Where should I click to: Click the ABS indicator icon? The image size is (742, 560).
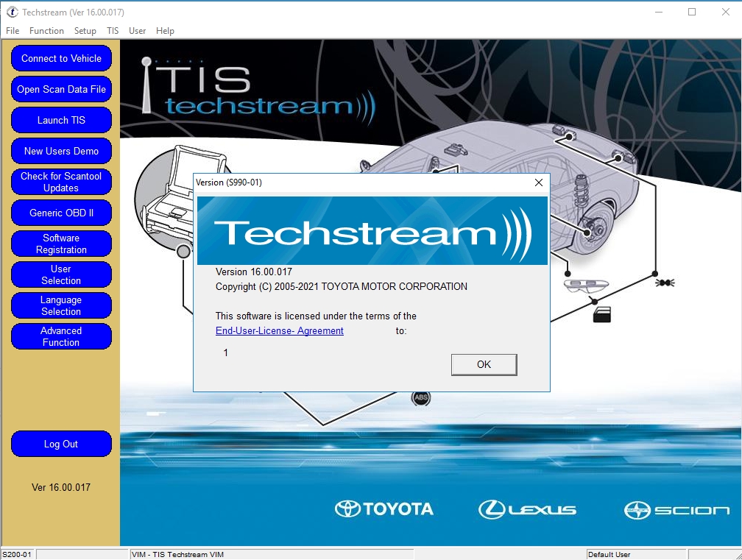[x=421, y=398]
